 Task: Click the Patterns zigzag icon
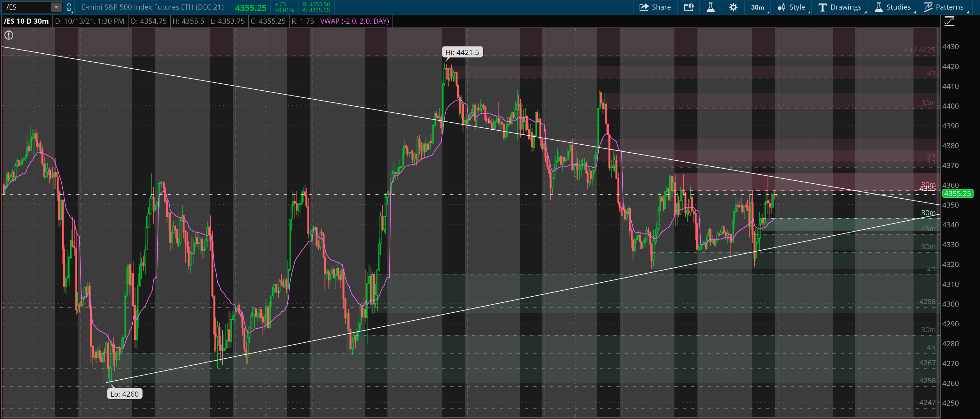[929, 7]
